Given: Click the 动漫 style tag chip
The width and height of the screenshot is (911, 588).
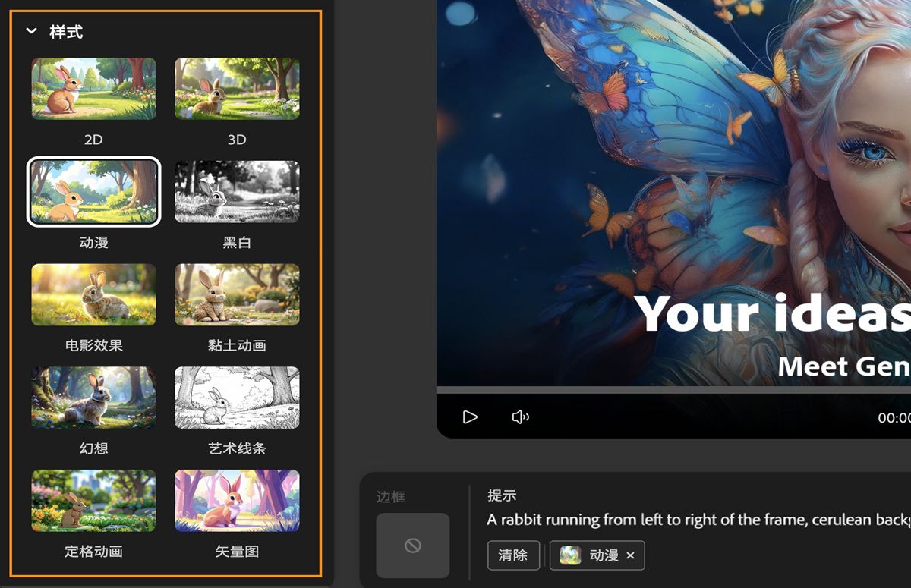Looking at the screenshot, I should coord(597,555).
